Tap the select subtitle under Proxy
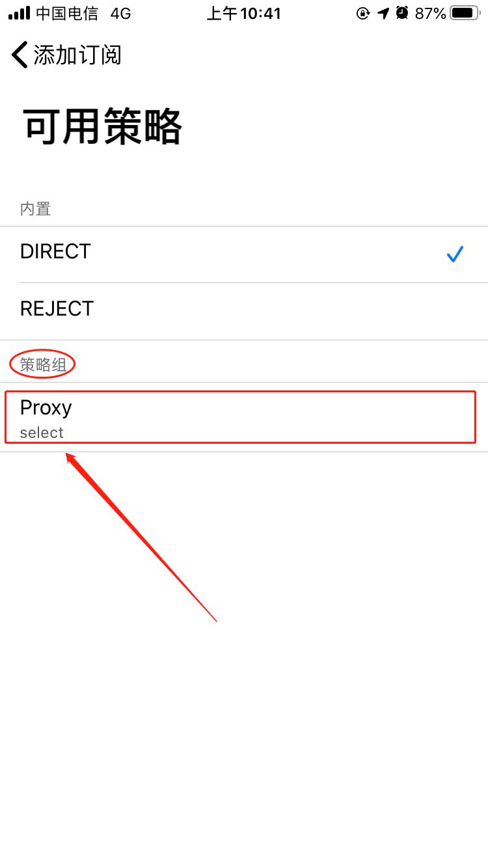Viewport: 488px width, 868px height. 42,433
